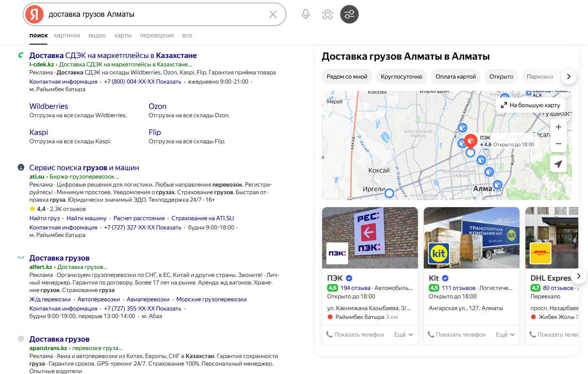Image resolution: width=588 pixels, height=374 pixels.
Task: Open the Ozon sitelink
Action: pos(157,106)
